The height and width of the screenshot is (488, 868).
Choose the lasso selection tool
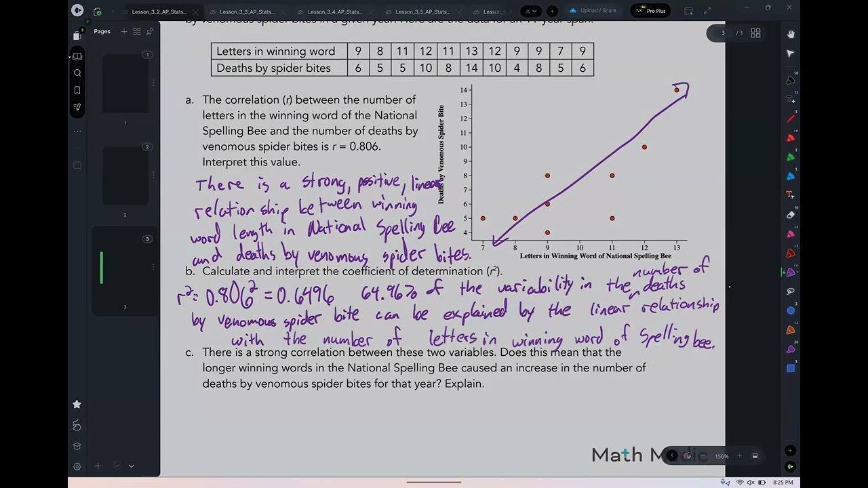[x=791, y=291]
